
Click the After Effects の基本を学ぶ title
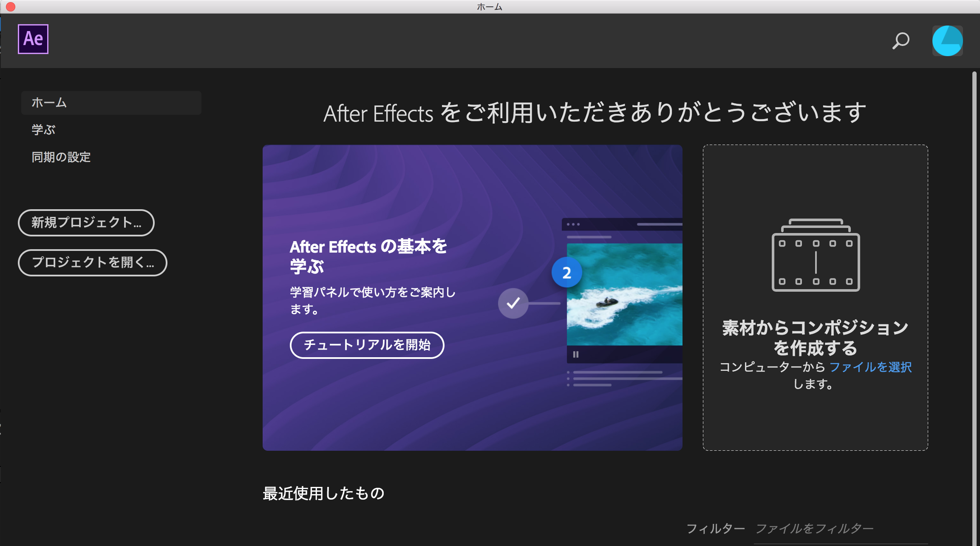tap(368, 256)
